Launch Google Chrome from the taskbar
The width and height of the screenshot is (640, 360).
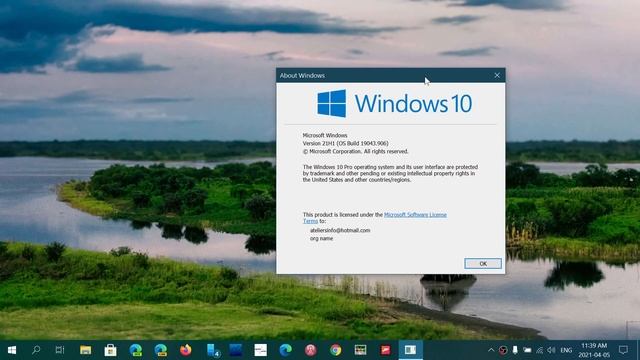pyautogui.click(x=336, y=350)
